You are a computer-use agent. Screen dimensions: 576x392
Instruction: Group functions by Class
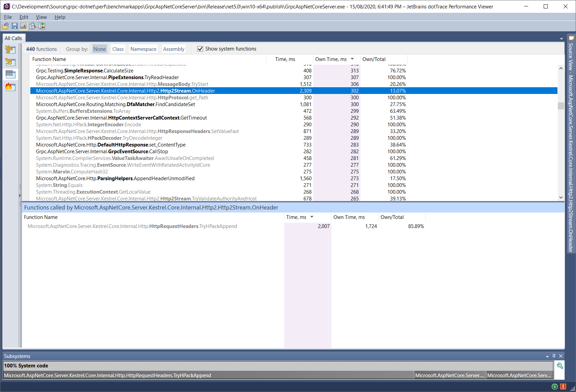[x=118, y=49]
